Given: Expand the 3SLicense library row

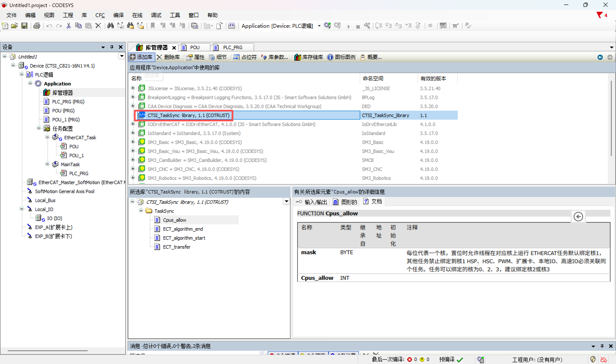Looking at the screenshot, I should (x=133, y=88).
